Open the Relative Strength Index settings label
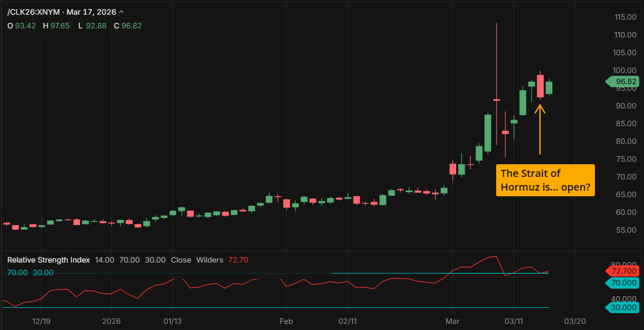644x330 pixels. coord(48,260)
